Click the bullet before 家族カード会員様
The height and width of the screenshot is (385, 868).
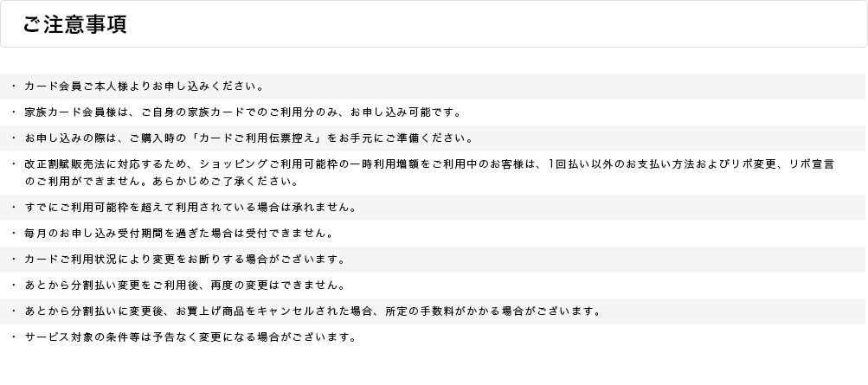click(x=14, y=112)
